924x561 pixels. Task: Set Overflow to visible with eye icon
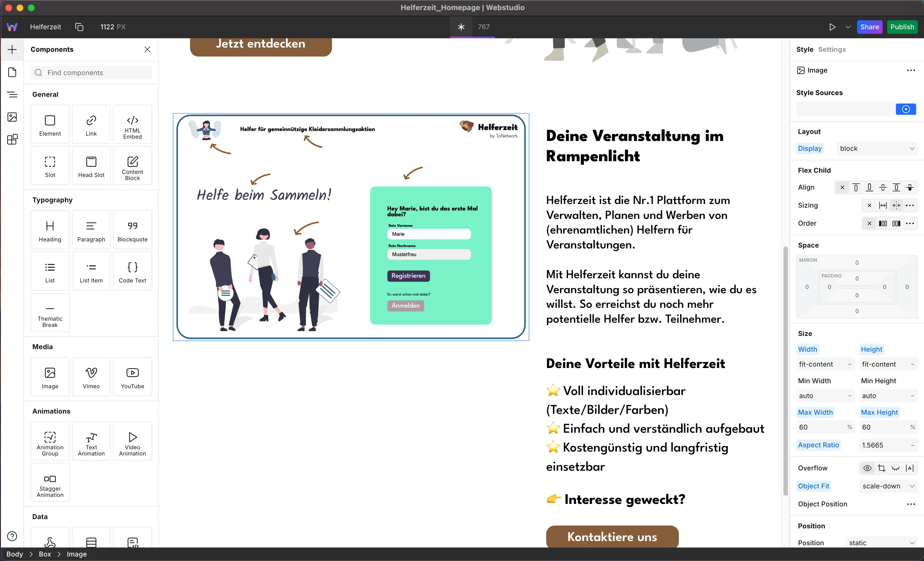point(867,468)
